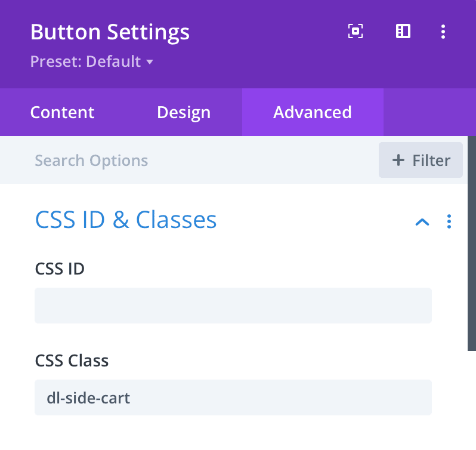Snap the modal to sidebar layout icon
The width and height of the screenshot is (476, 450).
pos(403,31)
